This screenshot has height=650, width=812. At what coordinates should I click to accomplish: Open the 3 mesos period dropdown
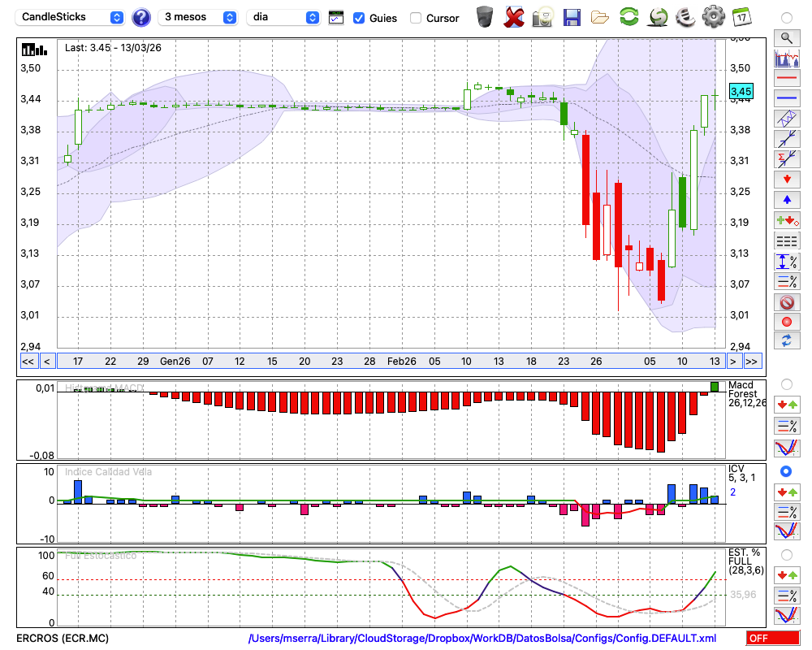coord(199,17)
